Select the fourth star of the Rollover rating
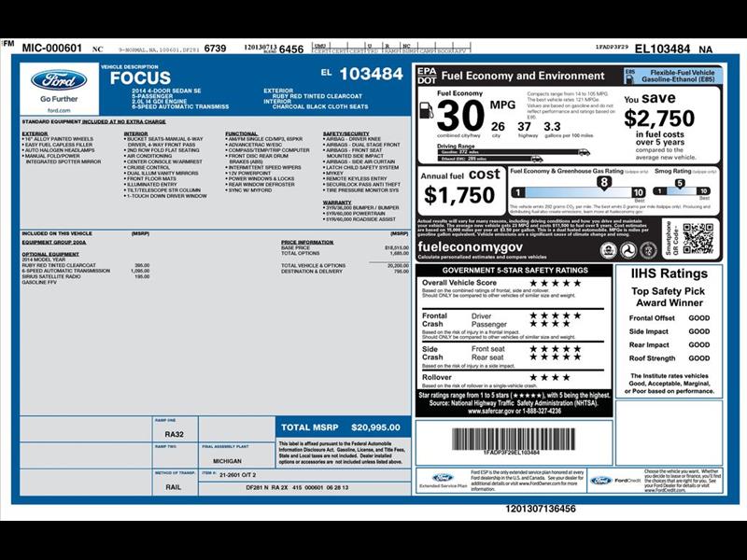 click(x=566, y=377)
